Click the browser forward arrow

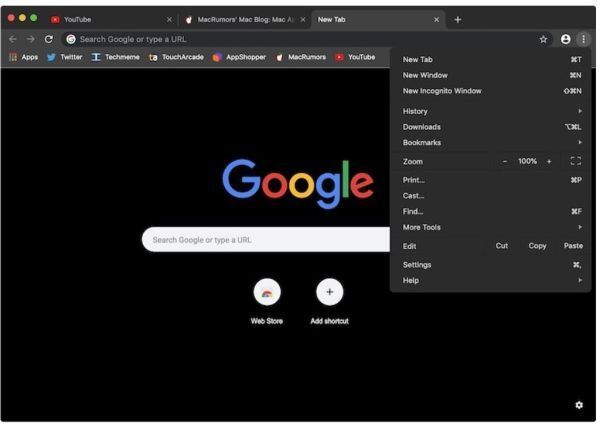31,39
